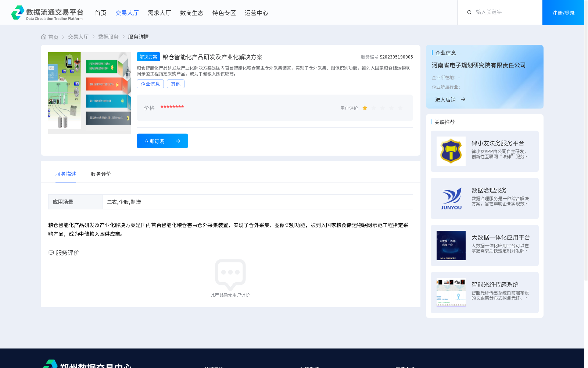Viewport: 588px width, 368px height.
Task: Click the platform logo icon
Action: click(x=18, y=13)
